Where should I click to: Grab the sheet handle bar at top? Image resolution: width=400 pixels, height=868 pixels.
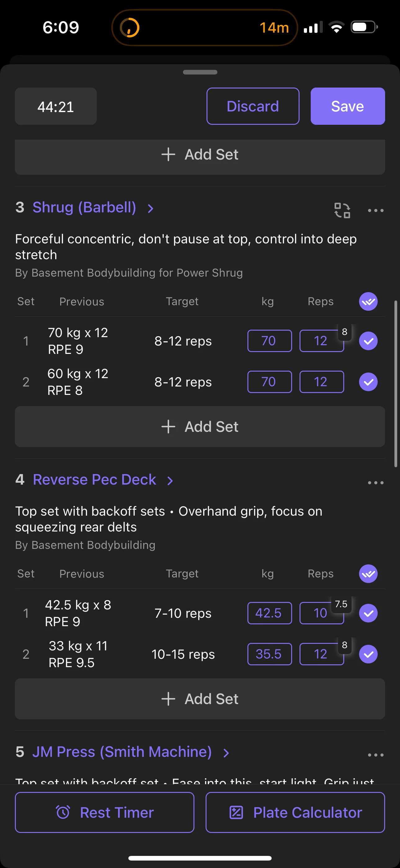200,72
